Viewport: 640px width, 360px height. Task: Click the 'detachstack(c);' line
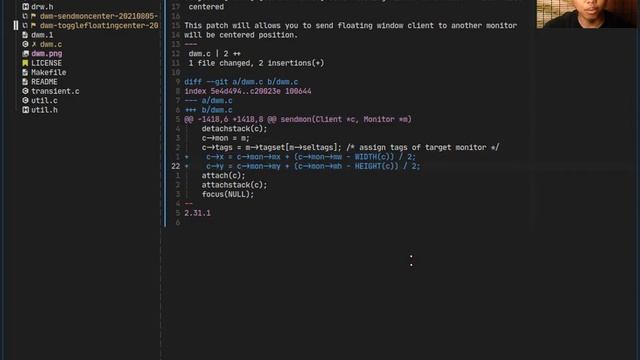234,129
